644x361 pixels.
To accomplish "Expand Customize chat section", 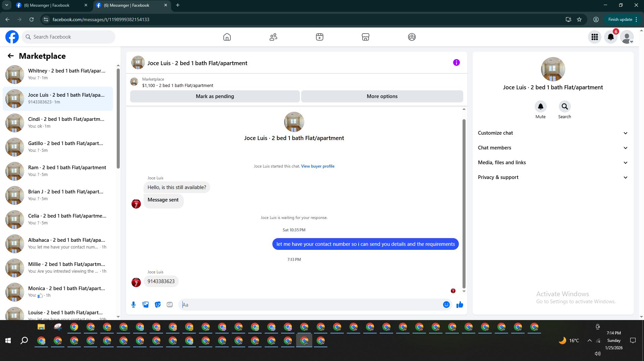I will [x=553, y=133].
